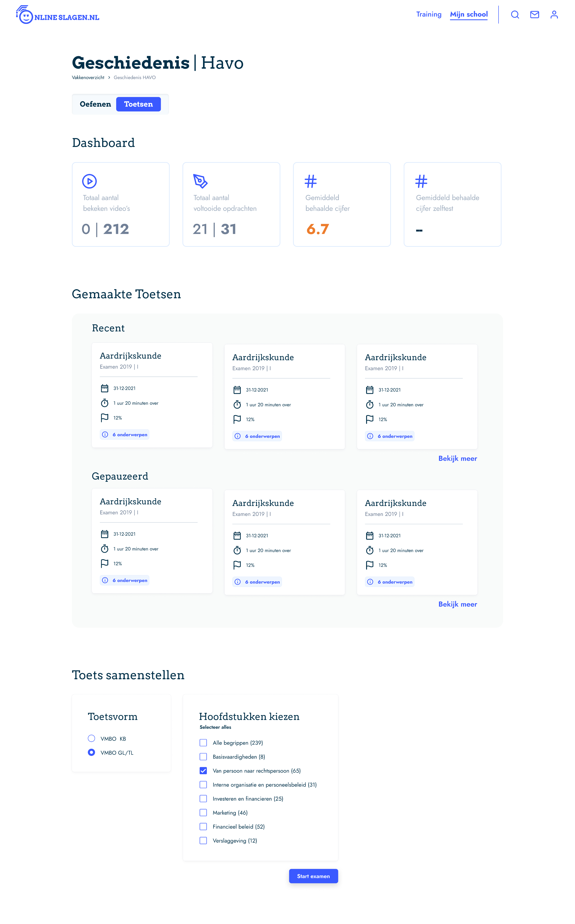Switch to the Oefenen tab
The width and height of the screenshot is (575, 924).
pyautogui.click(x=95, y=104)
